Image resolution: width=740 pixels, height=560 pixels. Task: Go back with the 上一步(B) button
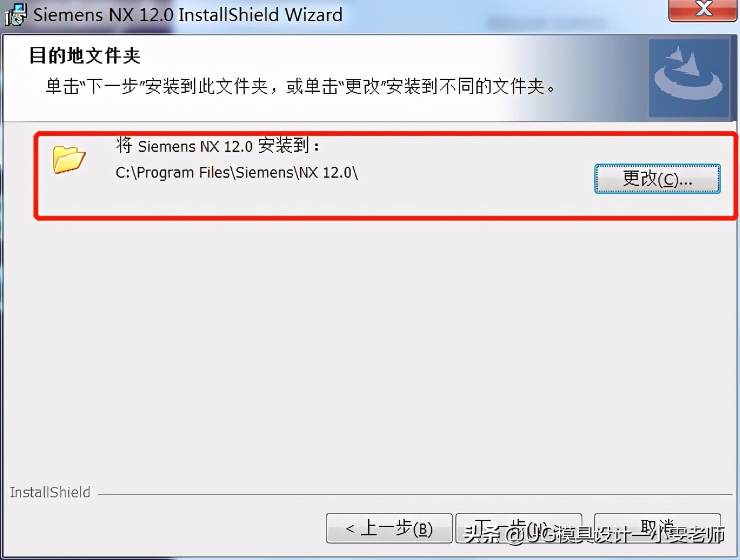(389, 529)
